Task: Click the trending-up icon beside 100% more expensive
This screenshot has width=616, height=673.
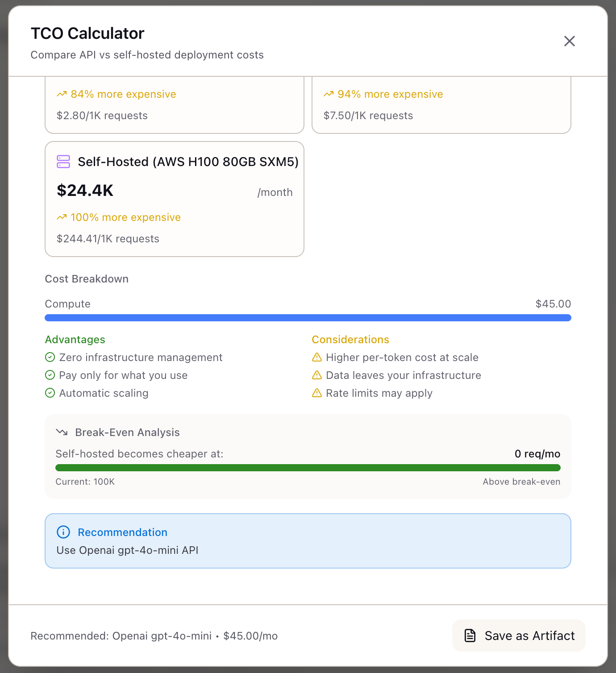Action: tap(62, 217)
